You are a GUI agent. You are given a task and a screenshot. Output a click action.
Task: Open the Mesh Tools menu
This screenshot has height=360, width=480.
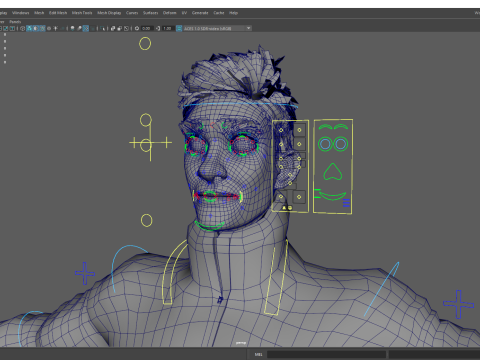pyautogui.click(x=82, y=13)
